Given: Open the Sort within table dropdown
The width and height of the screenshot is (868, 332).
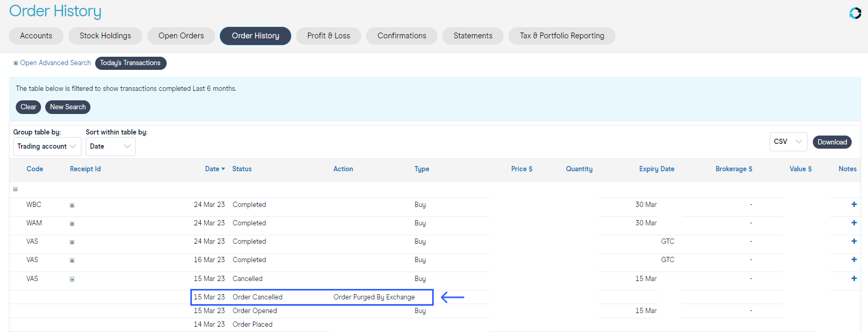Looking at the screenshot, I should point(110,147).
